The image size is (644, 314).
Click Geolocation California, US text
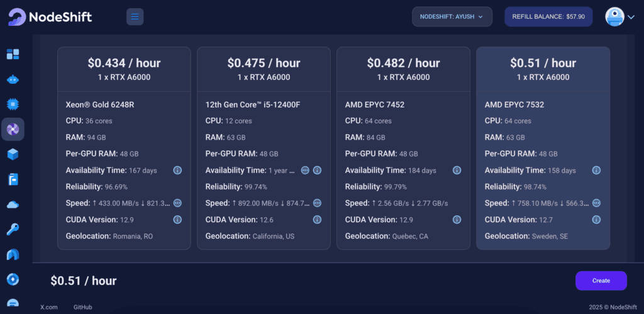pos(250,237)
